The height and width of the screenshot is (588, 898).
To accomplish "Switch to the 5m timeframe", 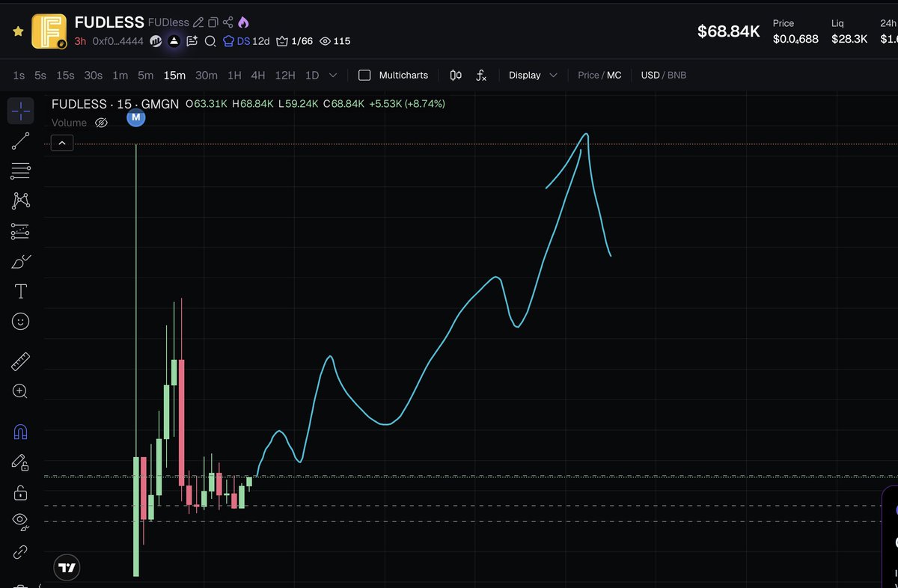I will pos(145,75).
